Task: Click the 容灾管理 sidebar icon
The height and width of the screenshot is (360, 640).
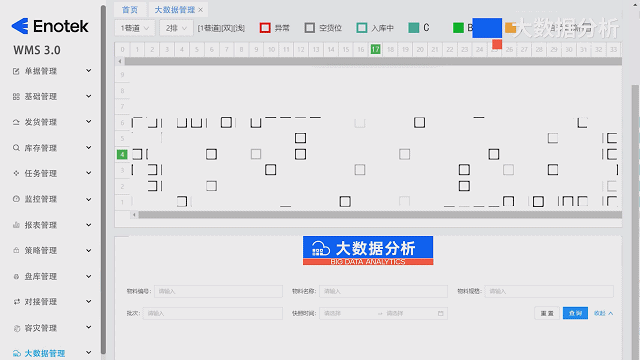Action: [x=16, y=328]
